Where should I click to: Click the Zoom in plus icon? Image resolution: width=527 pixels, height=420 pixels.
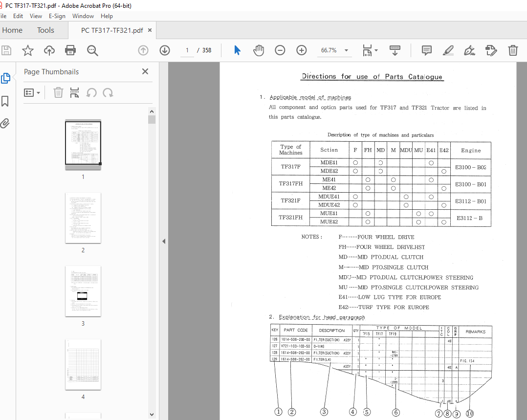302,50
